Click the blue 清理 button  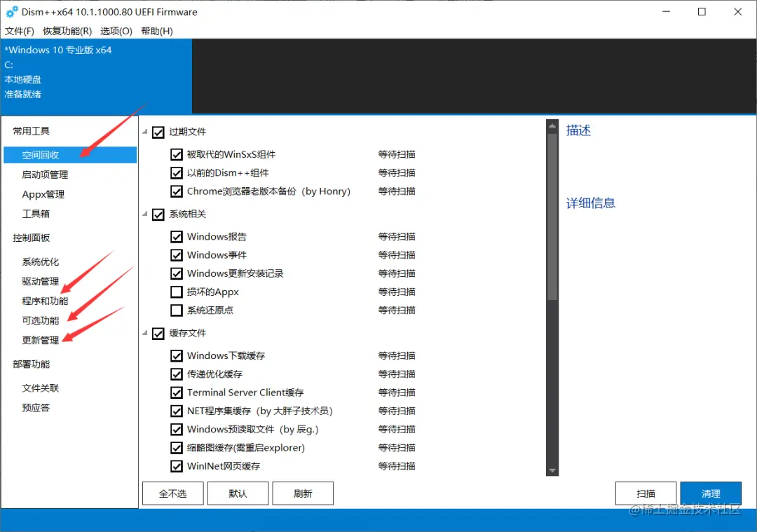coord(711,493)
